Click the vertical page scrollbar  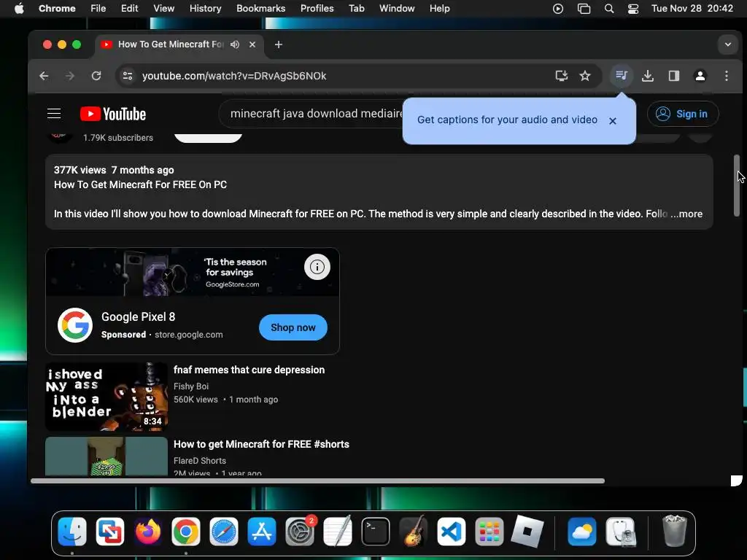tap(737, 186)
